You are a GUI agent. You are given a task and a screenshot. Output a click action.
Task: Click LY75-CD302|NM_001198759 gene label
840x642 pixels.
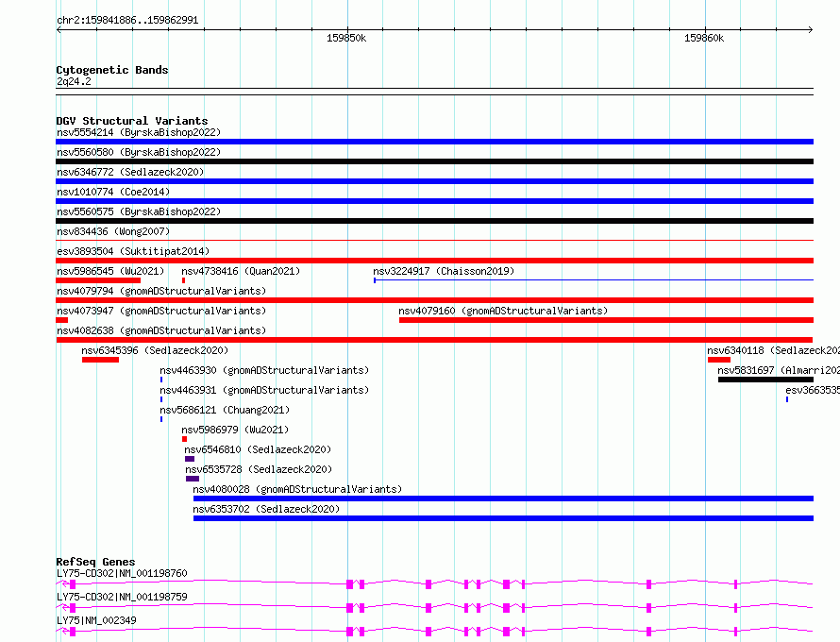point(122,597)
